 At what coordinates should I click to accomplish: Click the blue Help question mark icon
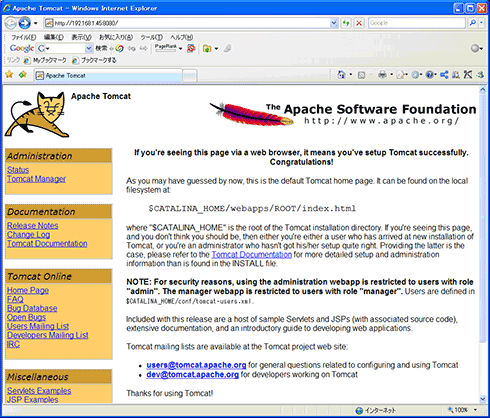coord(431,75)
